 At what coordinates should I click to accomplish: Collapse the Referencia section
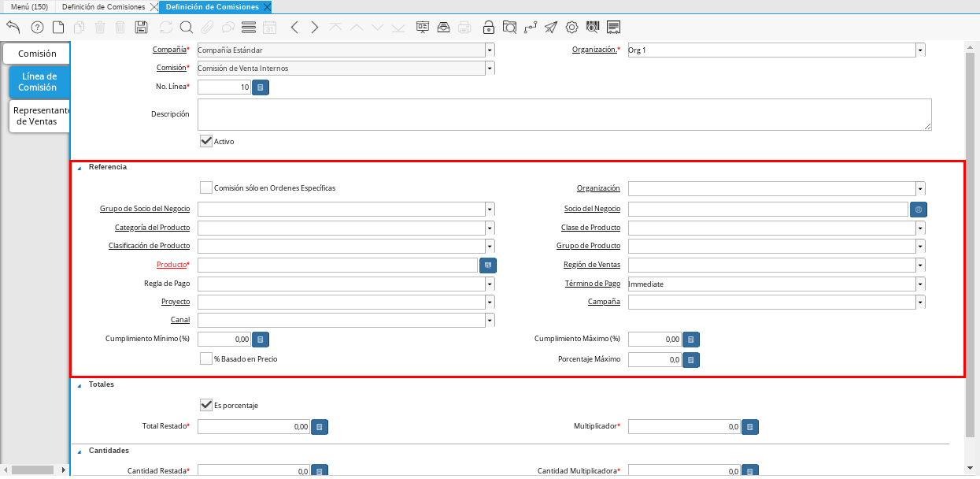(80, 167)
